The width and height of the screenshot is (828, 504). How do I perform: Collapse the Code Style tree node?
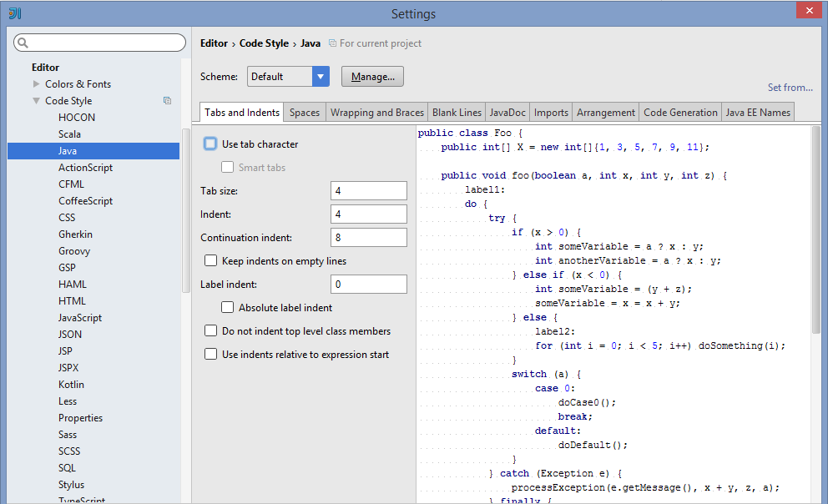point(37,100)
